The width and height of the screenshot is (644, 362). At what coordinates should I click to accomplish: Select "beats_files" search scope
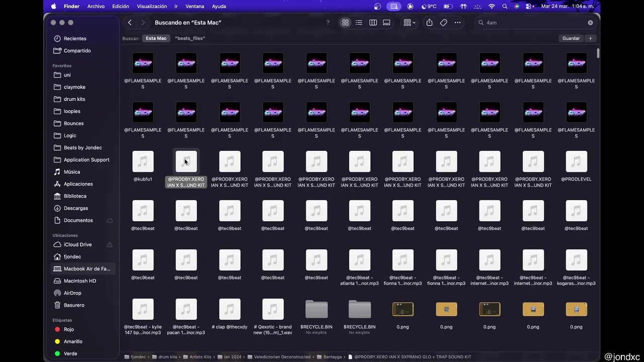[x=190, y=38]
